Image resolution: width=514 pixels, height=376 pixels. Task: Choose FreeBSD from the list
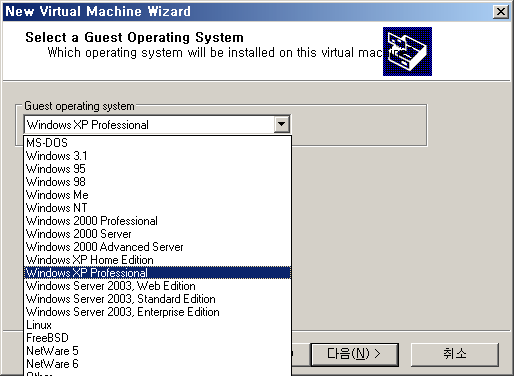pos(157,338)
